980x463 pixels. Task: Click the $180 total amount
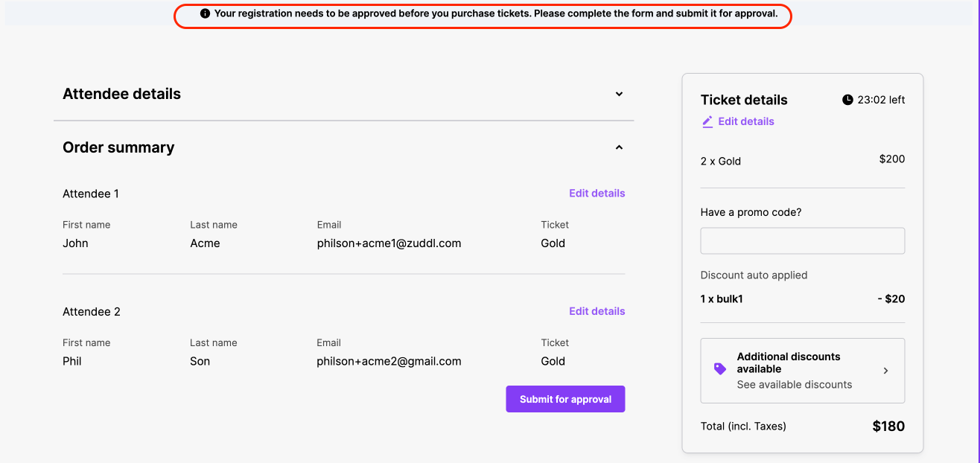coord(888,427)
